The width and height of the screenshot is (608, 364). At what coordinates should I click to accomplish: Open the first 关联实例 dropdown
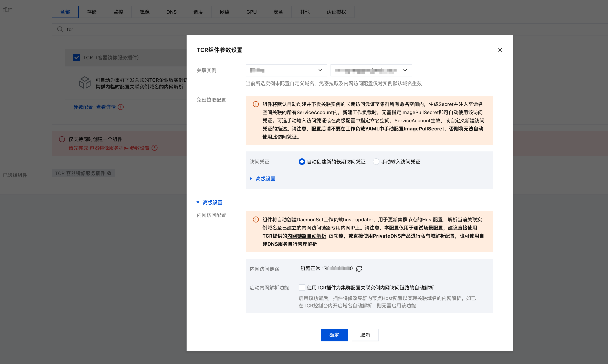[x=286, y=70]
